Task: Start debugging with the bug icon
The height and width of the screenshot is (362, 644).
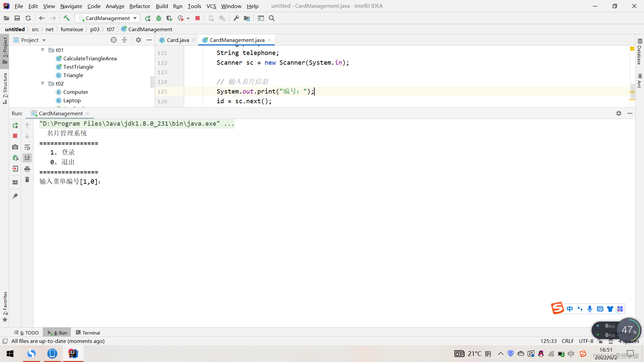Action: pyautogui.click(x=159, y=18)
